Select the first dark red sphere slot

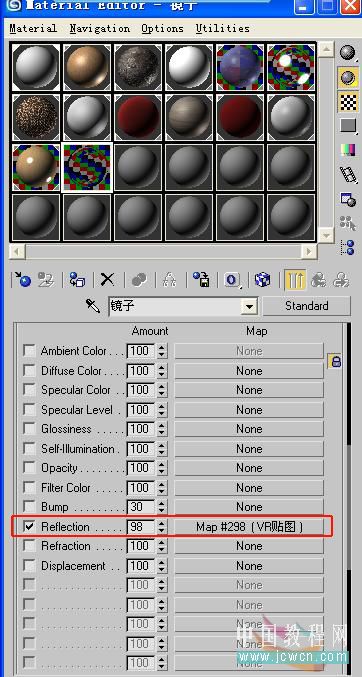138,116
